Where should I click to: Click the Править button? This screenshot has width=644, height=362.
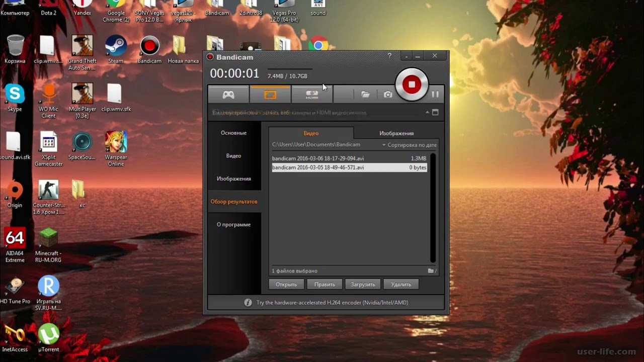pyautogui.click(x=325, y=284)
